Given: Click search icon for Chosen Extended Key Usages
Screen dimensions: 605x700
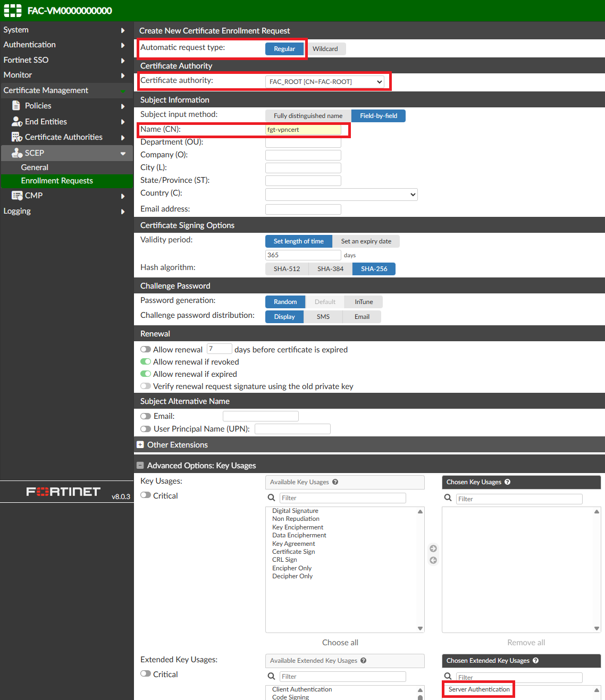Looking at the screenshot, I should [448, 677].
